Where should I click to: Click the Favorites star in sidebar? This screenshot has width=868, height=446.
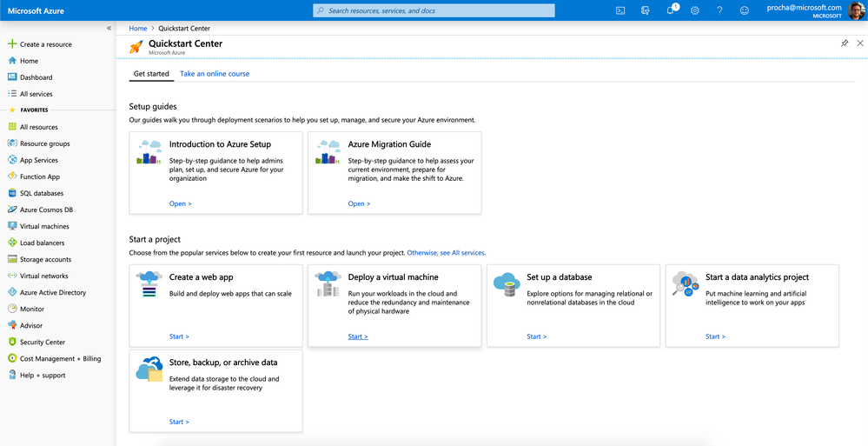coord(12,110)
